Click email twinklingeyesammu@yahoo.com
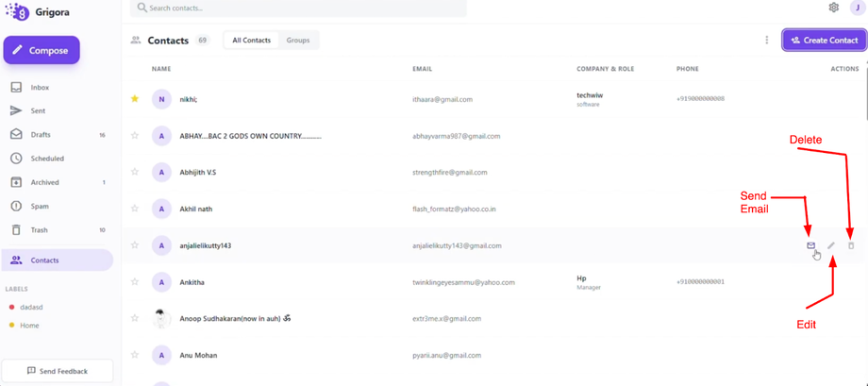 463,282
